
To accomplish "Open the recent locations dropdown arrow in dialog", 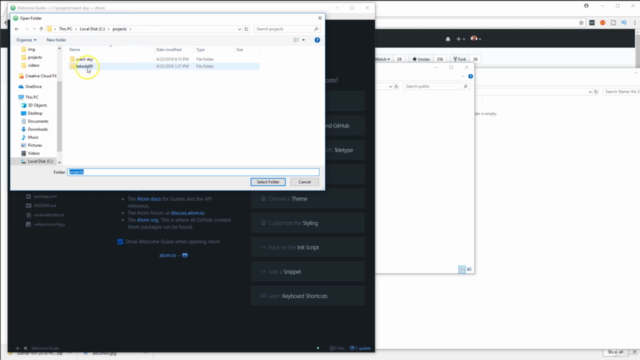I will tap(34, 29).
